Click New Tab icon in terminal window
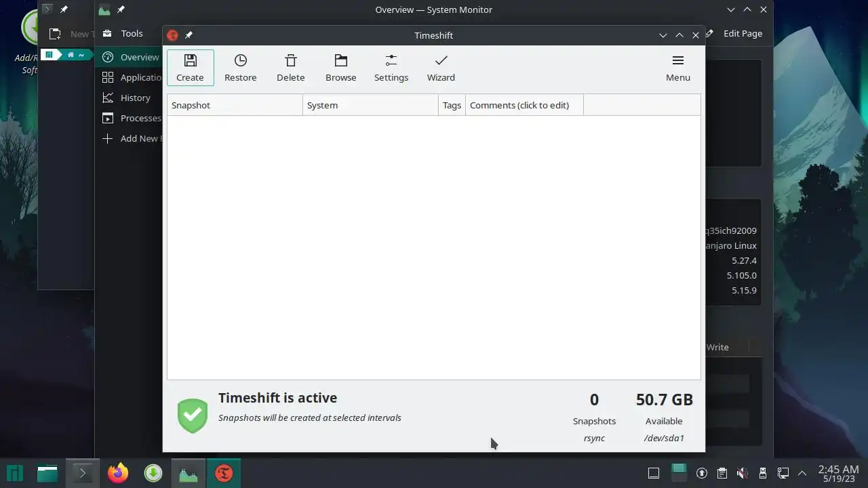Image resolution: width=868 pixels, height=488 pixels. [x=56, y=34]
